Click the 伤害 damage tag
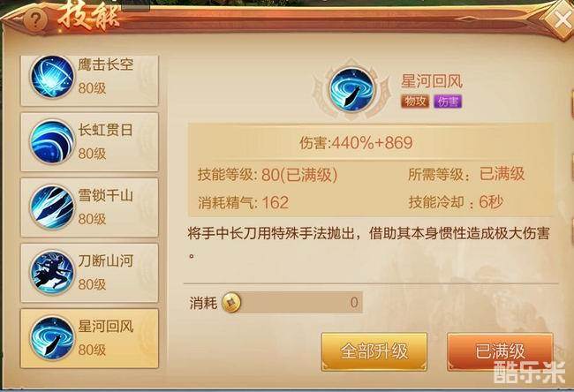Viewport: 574px width, 392px height. [x=448, y=102]
